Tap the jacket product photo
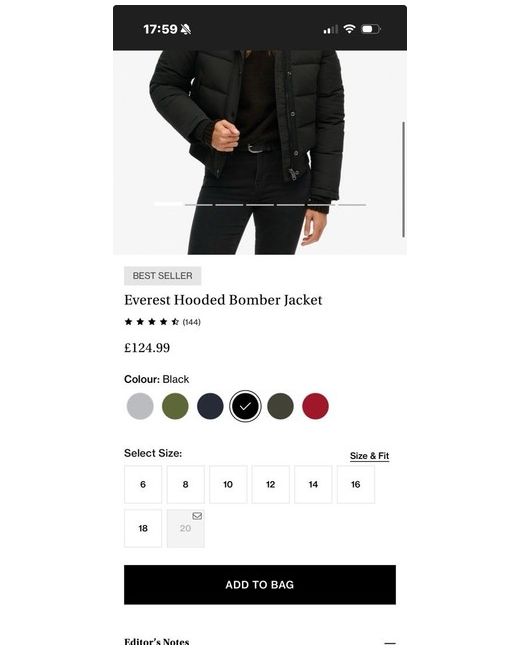 click(x=260, y=152)
